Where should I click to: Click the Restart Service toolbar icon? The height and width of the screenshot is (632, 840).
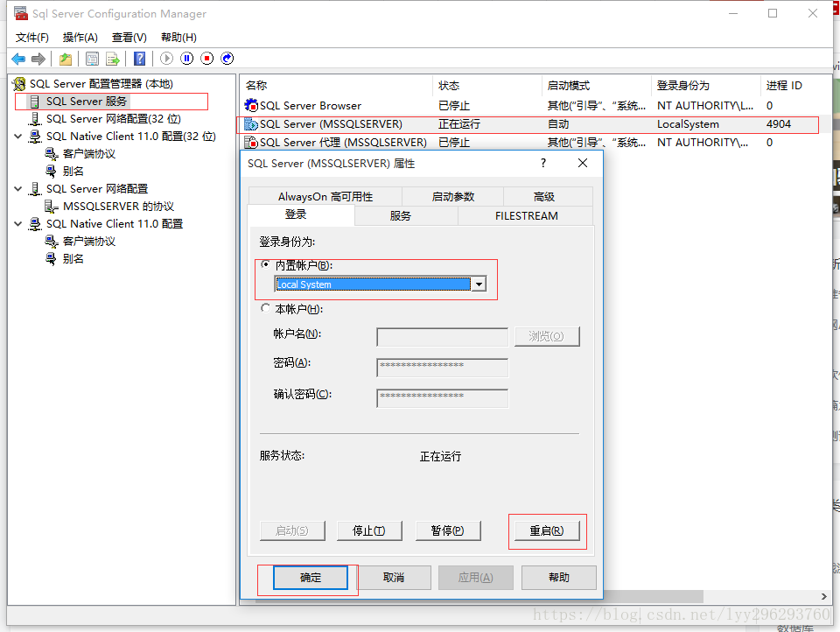pos(227,59)
